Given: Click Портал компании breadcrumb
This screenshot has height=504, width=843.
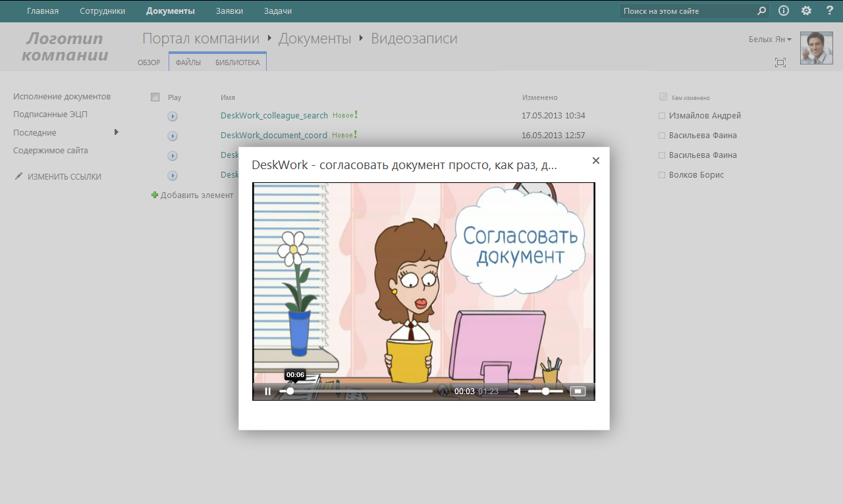Looking at the screenshot, I should pos(201,39).
